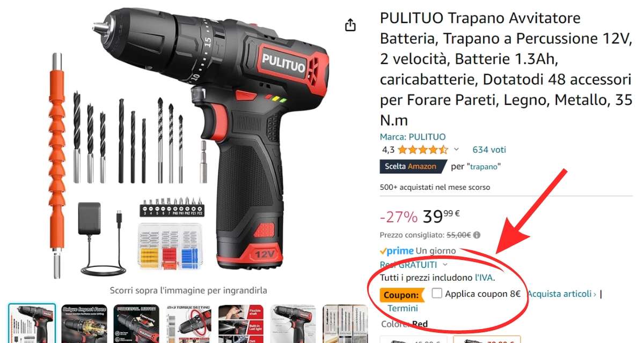
Task: Tick the Applica coupon 8€ checkbox
Action: (x=437, y=294)
